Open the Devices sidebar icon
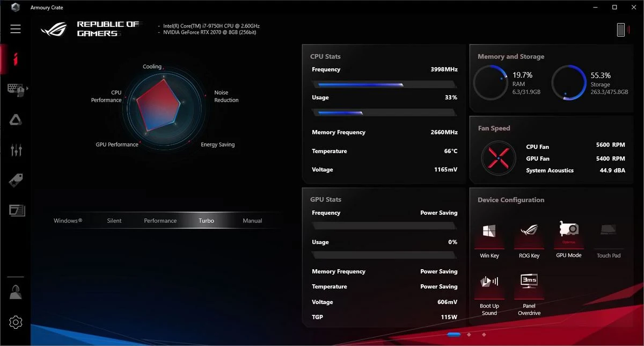 coord(16,90)
